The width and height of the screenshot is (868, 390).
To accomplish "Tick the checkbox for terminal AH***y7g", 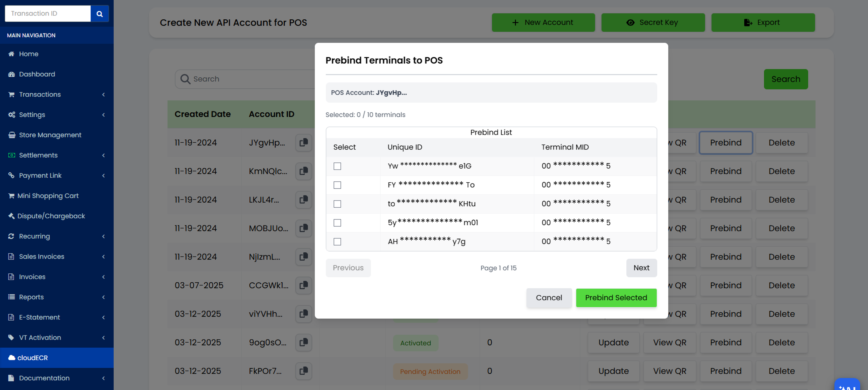I will click(x=337, y=242).
